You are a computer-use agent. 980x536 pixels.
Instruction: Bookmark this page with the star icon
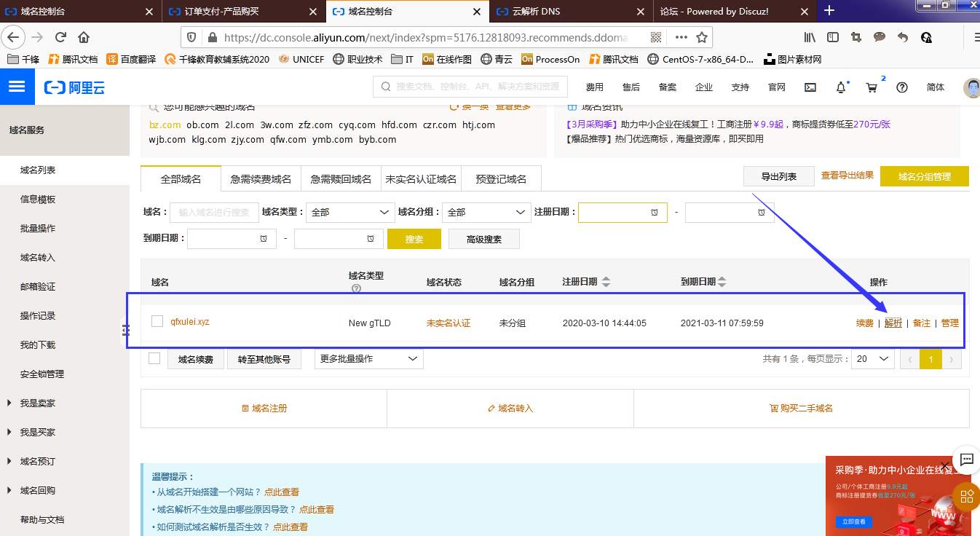pos(701,37)
